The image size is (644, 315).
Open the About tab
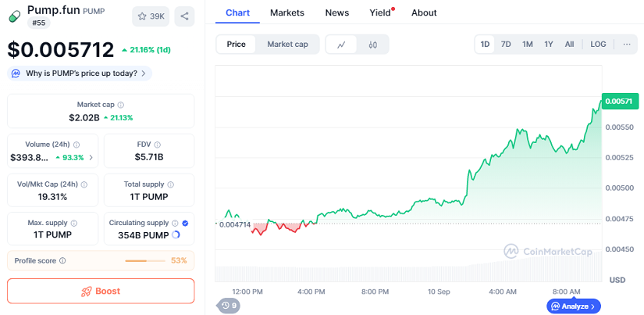424,13
